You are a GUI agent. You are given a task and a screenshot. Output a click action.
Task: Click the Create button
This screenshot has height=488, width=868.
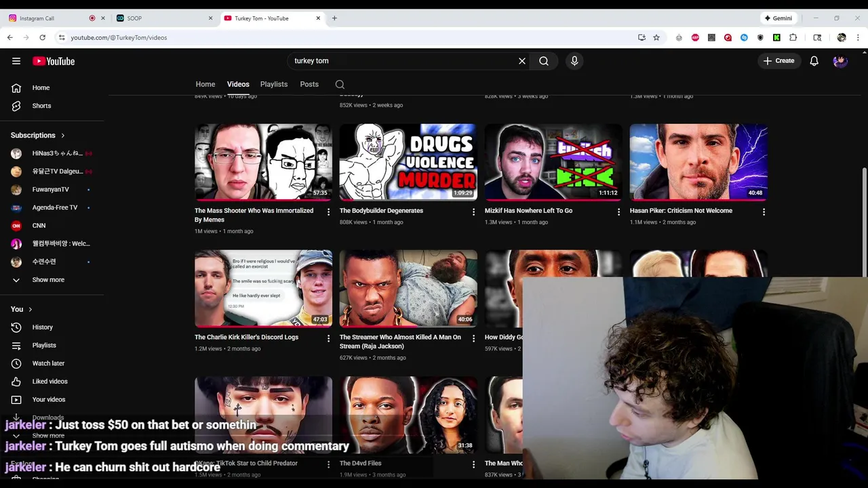778,61
